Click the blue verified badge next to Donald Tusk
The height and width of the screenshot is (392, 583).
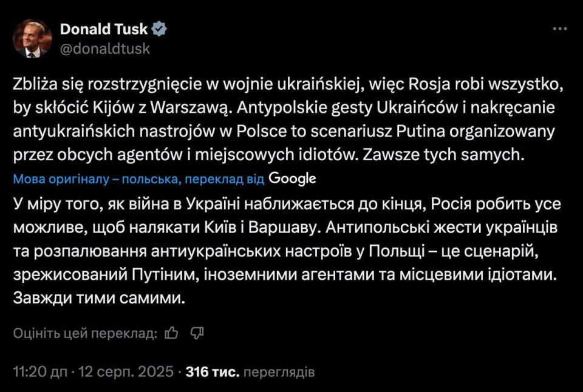[x=158, y=29]
